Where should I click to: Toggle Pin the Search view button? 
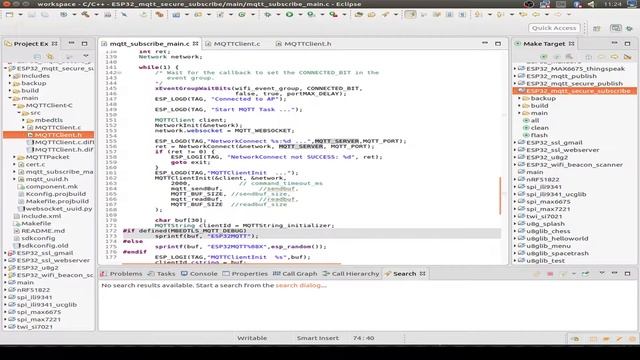pyautogui.click(x=585, y=274)
